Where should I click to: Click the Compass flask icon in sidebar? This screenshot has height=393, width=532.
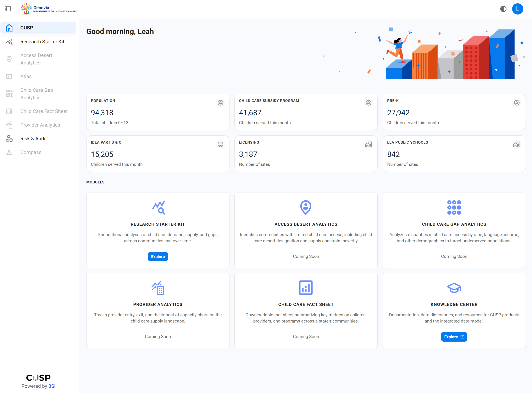tap(9, 152)
